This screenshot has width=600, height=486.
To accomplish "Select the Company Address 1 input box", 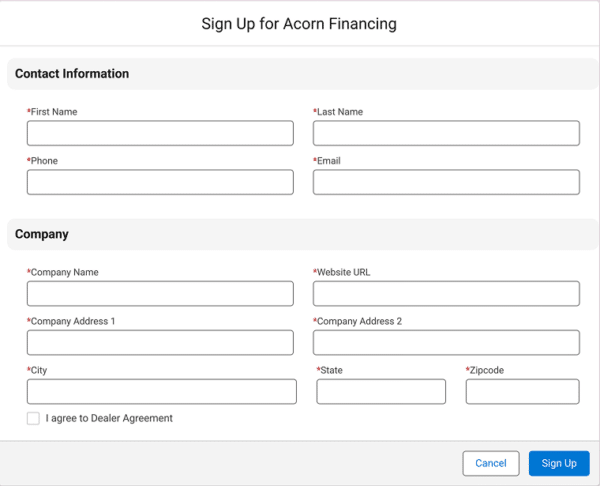I will (x=160, y=342).
